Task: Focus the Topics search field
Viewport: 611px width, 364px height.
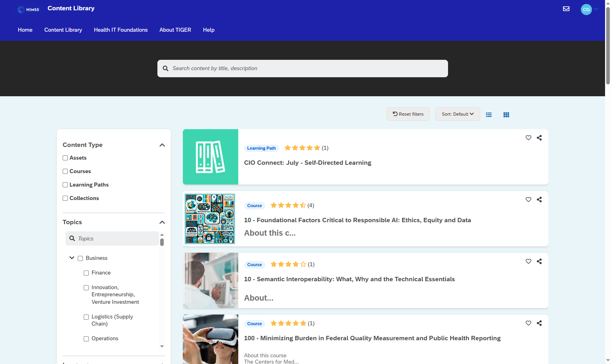Action: tap(112, 238)
